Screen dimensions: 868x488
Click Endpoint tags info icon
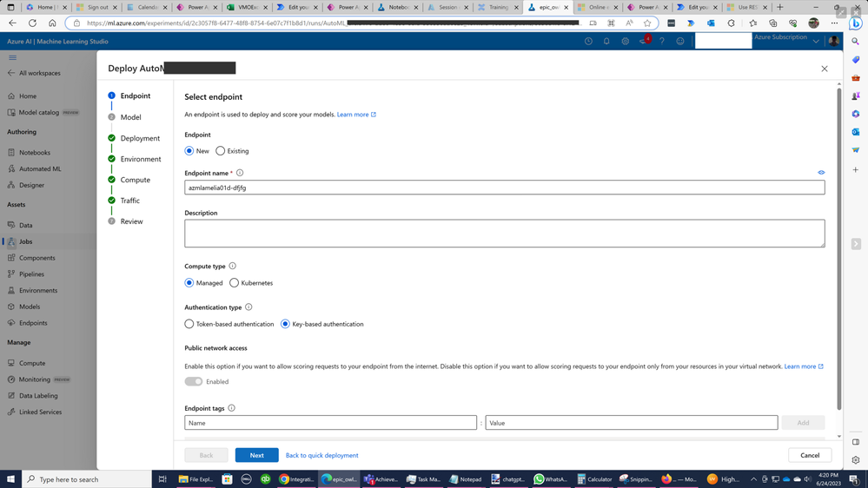[x=231, y=408]
